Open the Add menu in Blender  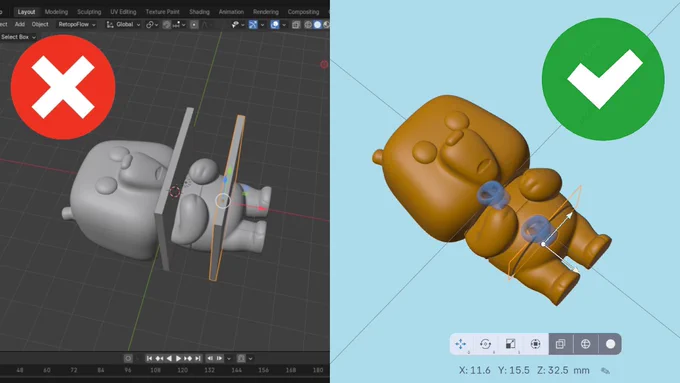(20, 24)
